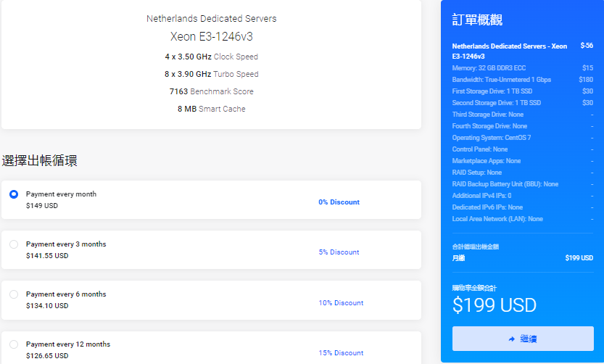
Task: Click the 15% Discount label
Action: click(x=341, y=353)
